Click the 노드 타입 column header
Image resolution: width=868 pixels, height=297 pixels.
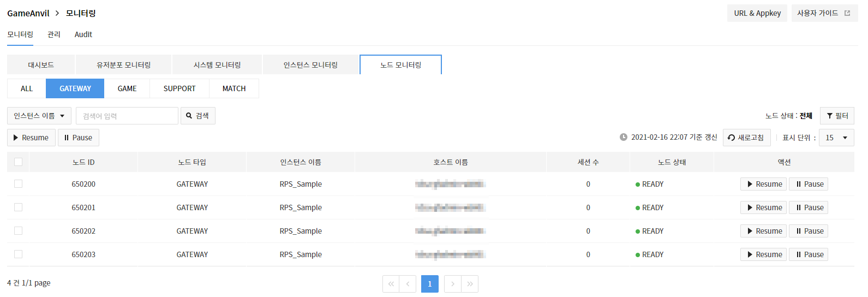(192, 162)
